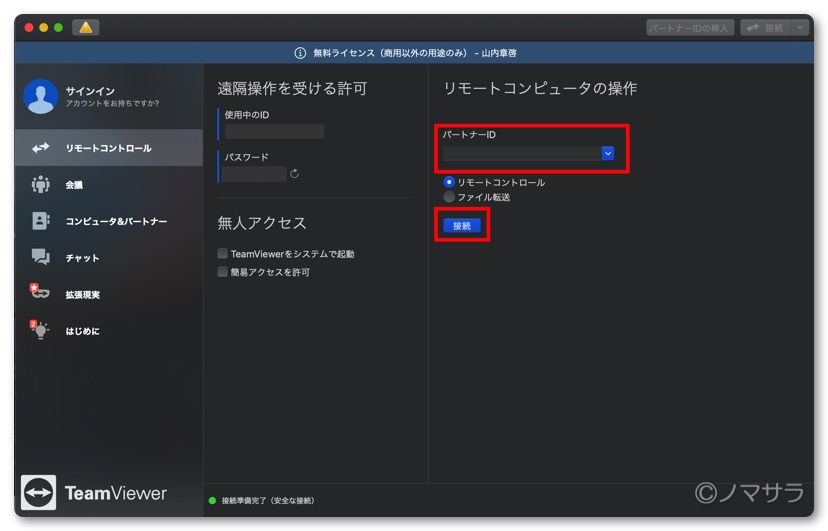Refresh the password with circular arrow

tap(294, 174)
